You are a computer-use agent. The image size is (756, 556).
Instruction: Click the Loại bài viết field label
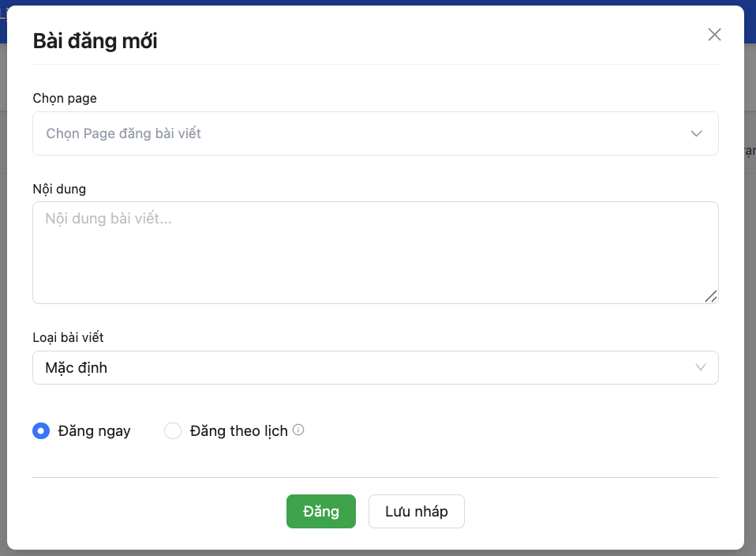pyautogui.click(x=68, y=337)
